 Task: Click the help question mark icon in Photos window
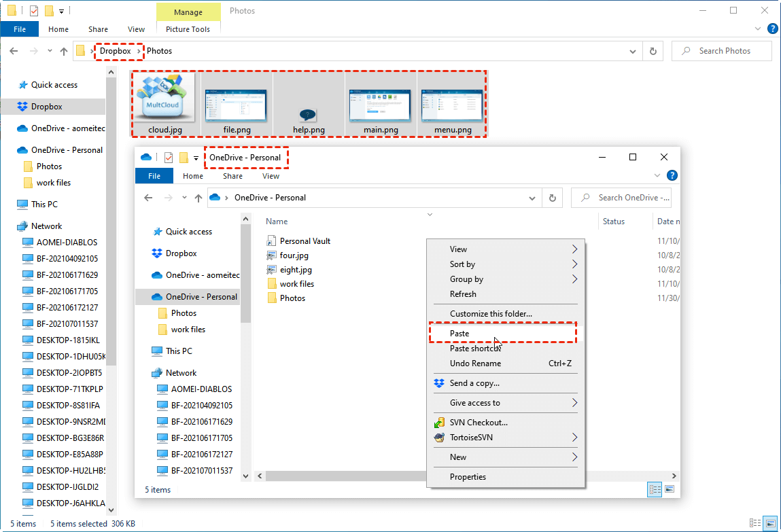click(x=772, y=29)
